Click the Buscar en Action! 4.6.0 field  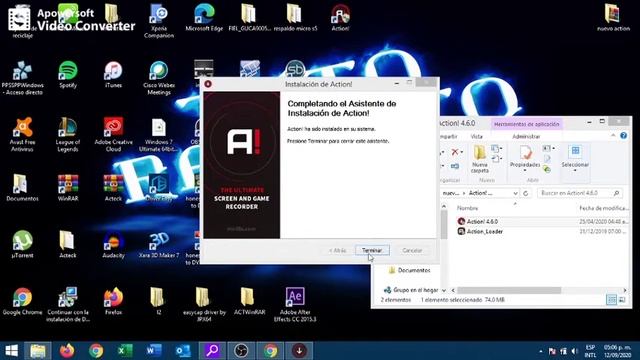(580, 193)
